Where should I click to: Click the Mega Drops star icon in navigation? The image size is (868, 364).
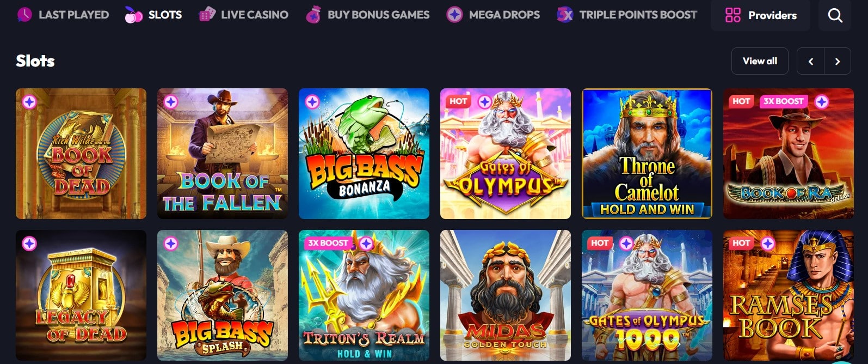pyautogui.click(x=454, y=15)
